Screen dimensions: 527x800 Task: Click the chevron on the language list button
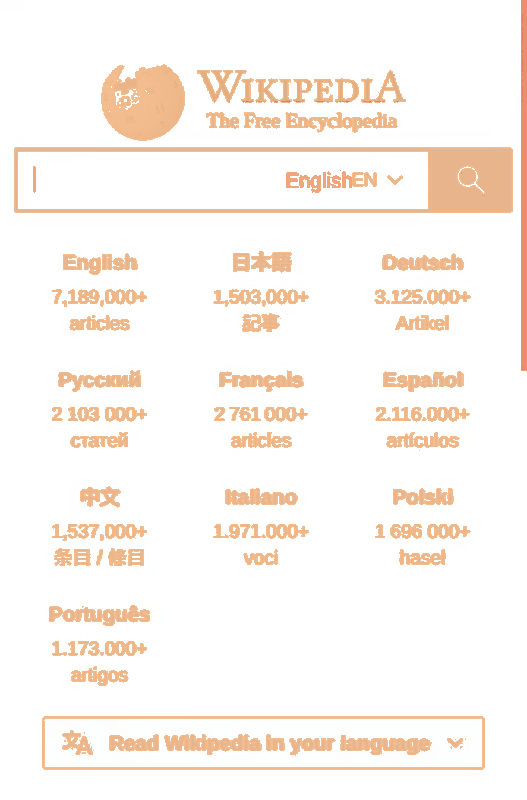pyautogui.click(x=455, y=743)
